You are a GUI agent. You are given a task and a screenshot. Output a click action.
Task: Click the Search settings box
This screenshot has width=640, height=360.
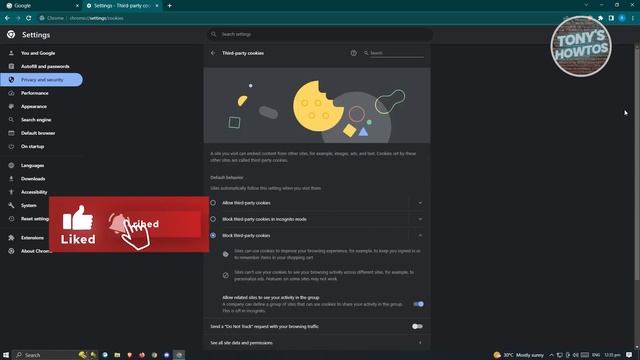[320, 34]
